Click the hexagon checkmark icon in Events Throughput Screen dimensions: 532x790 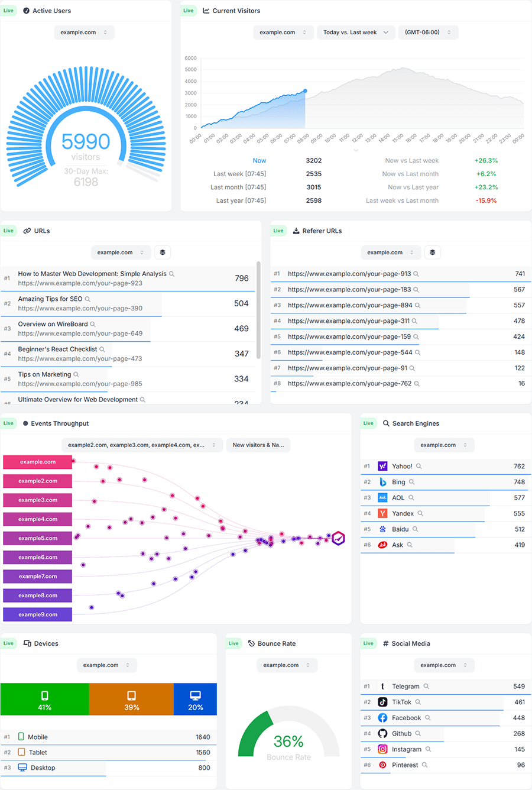(338, 538)
